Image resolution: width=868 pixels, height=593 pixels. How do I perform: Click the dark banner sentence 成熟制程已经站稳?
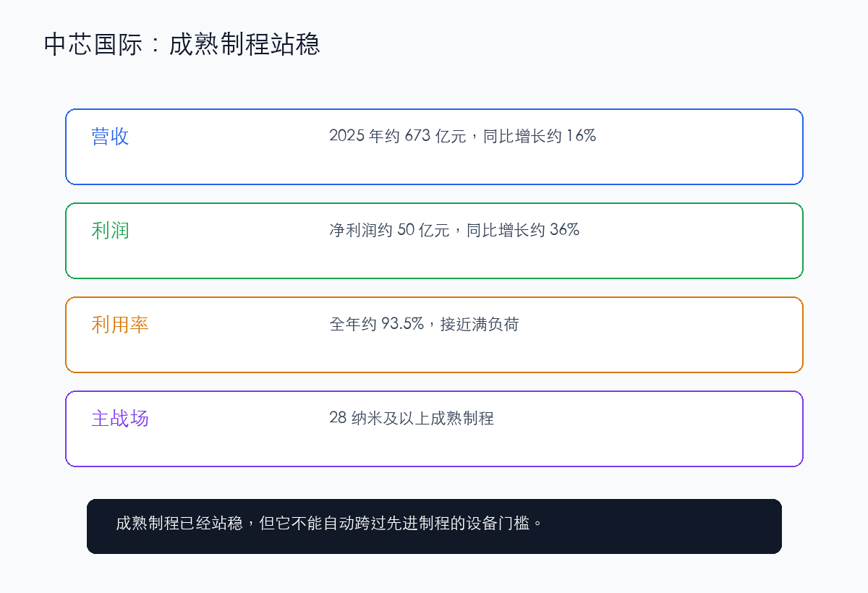pyautogui.click(x=179, y=523)
